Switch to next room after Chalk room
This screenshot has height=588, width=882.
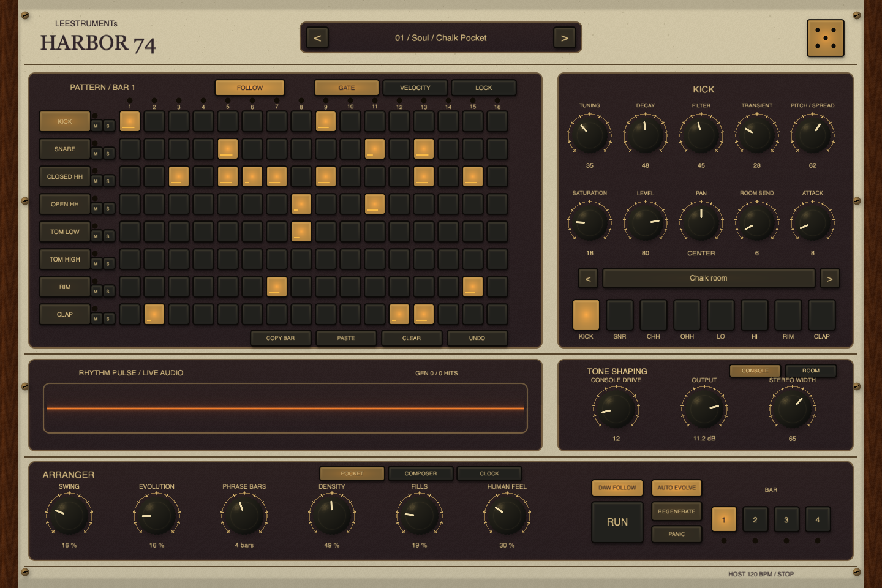click(830, 279)
